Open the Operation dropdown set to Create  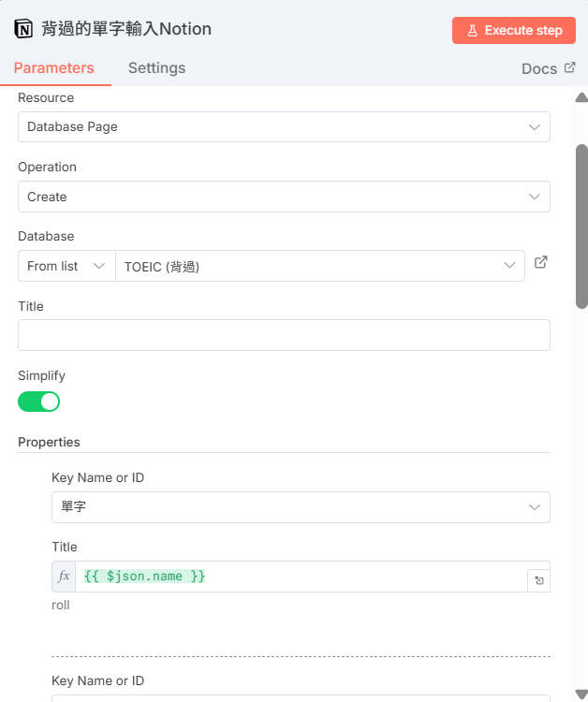(284, 197)
